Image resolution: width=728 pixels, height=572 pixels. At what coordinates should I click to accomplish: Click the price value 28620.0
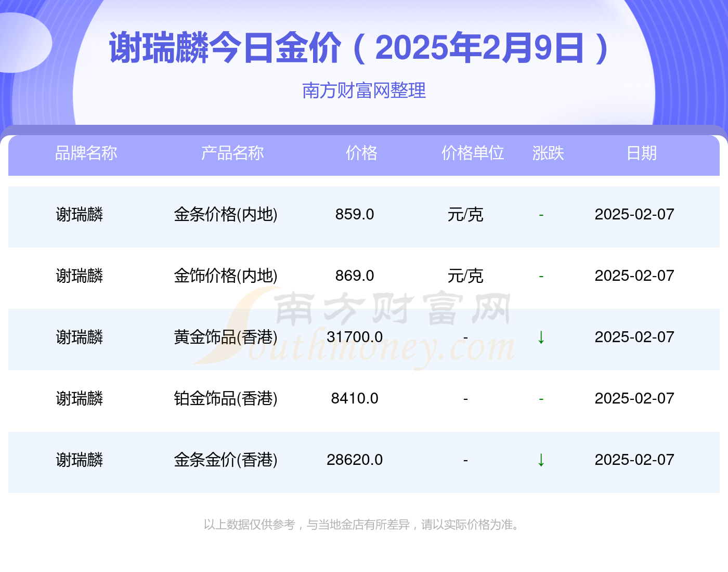(x=355, y=460)
